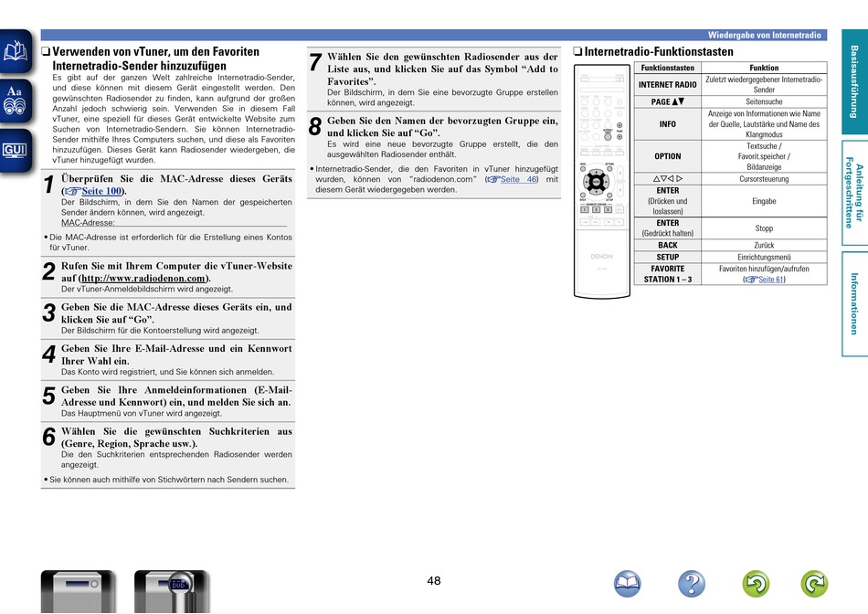Screen dimensions: 868x614
Task: Click the Einrichtungsmenü function cell
Action: point(764,257)
